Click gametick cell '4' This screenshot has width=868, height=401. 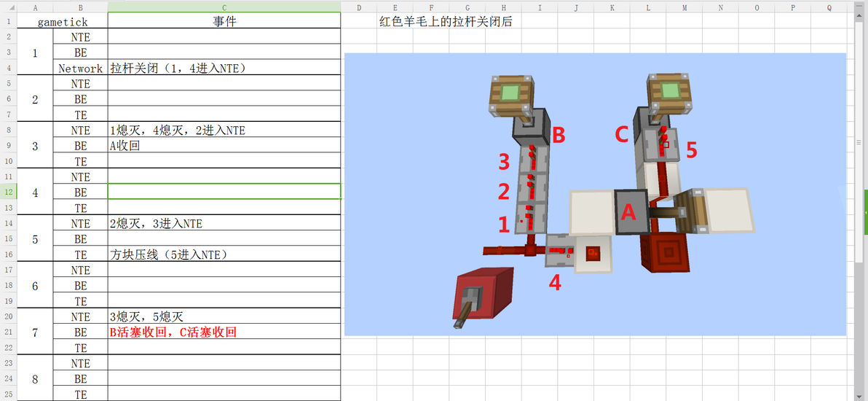[36, 192]
